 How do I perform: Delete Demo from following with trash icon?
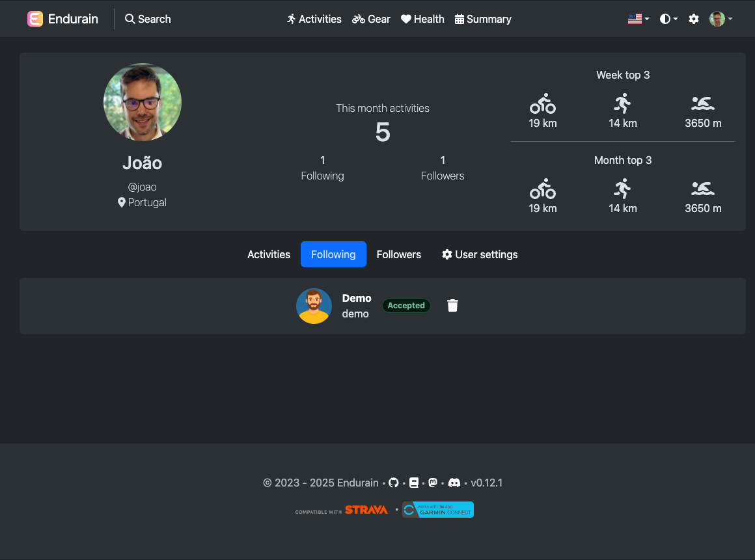[452, 306]
